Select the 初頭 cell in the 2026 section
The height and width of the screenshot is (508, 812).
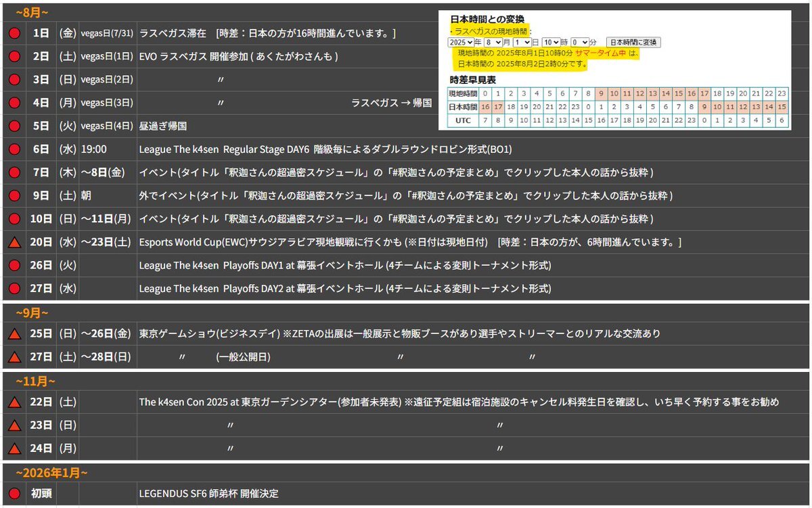pos(41,494)
